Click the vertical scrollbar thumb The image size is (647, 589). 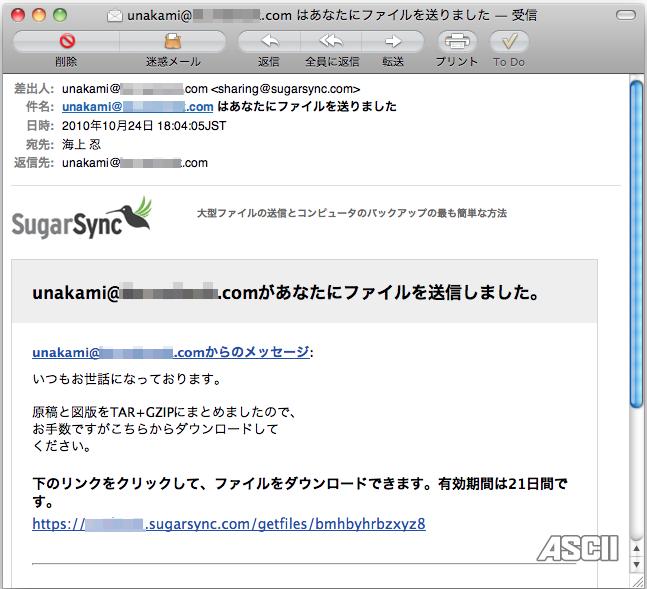click(x=636, y=244)
